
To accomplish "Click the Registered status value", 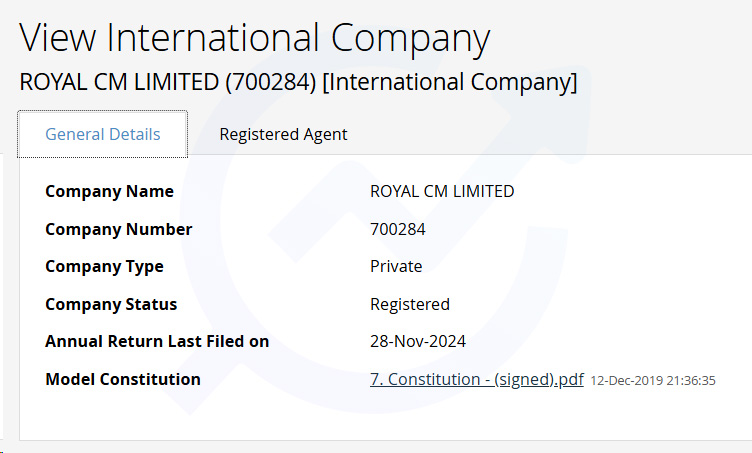I will [x=410, y=304].
